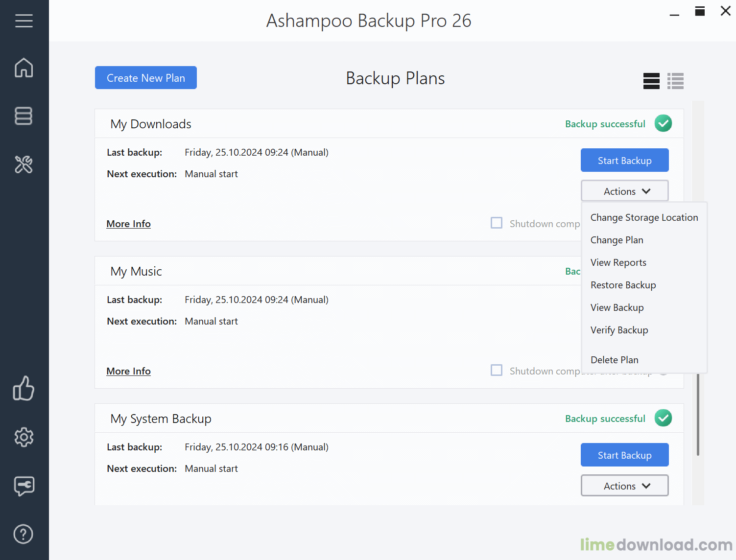Select Change Storage Location menu entry
This screenshot has height=560, width=736.
tap(644, 217)
